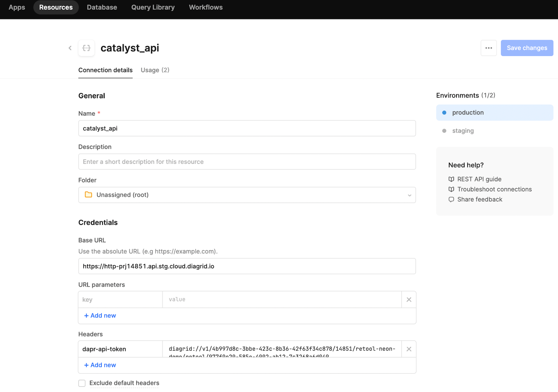Click the Base URL input field
This screenshot has width=558, height=392.
pos(247,266)
